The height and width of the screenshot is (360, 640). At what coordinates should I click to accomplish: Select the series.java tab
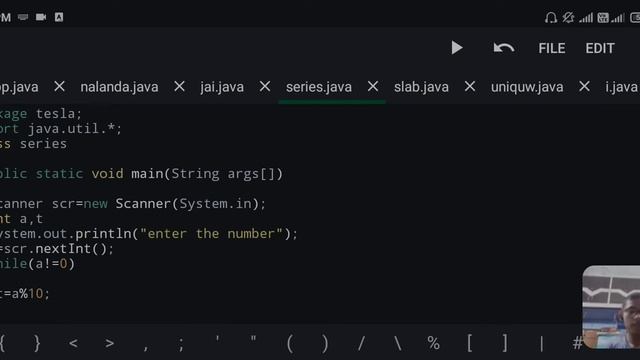point(319,87)
